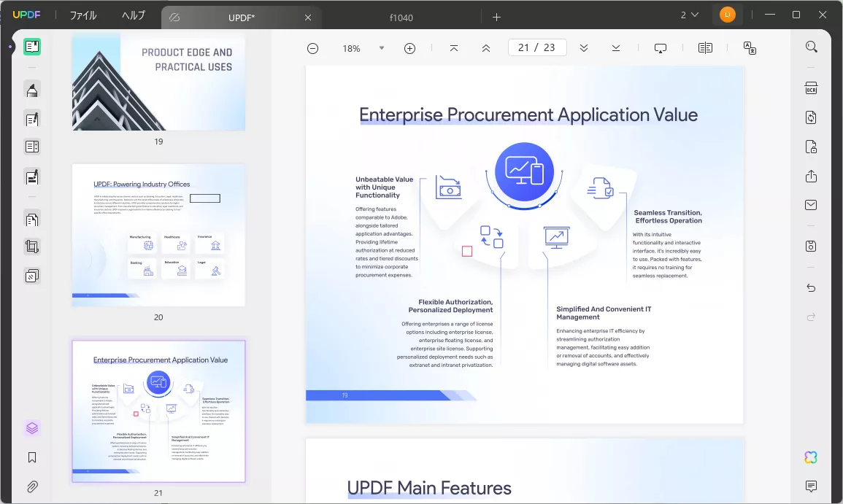Open the Protect PDF lock tool
The height and width of the screenshot is (504, 843).
click(x=812, y=147)
